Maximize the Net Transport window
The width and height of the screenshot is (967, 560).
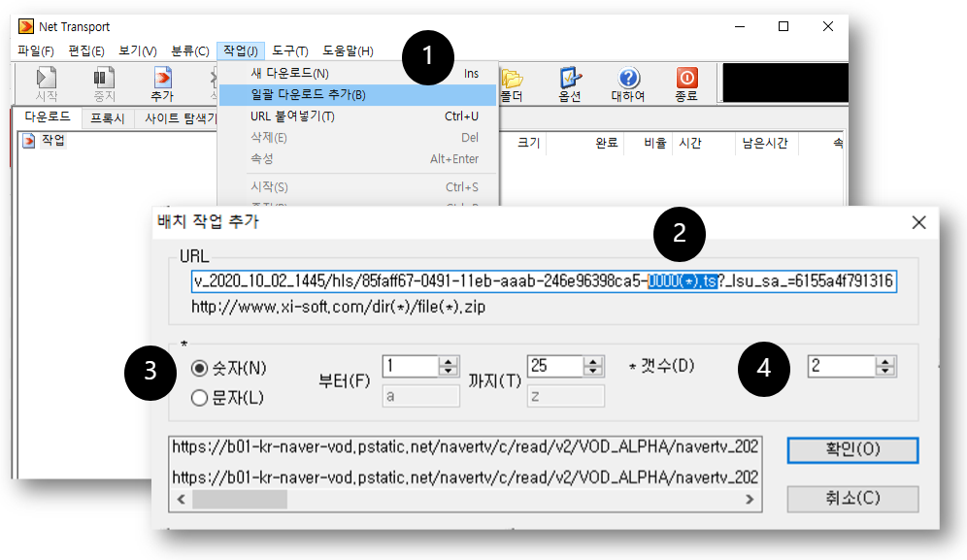[x=784, y=26]
